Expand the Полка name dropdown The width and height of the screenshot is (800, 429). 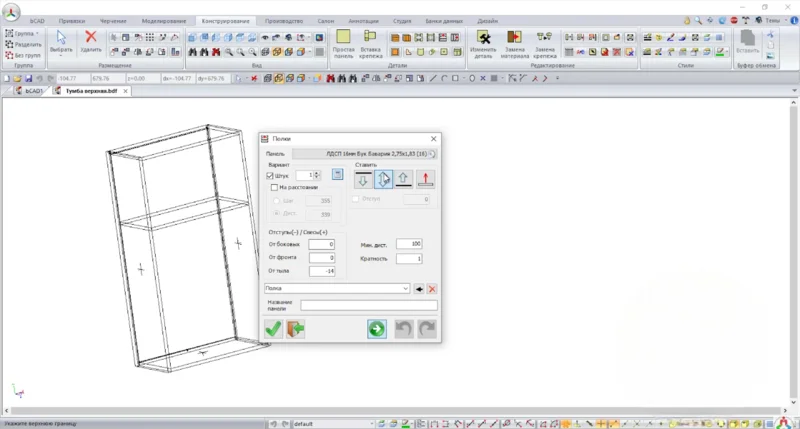pyautogui.click(x=405, y=288)
